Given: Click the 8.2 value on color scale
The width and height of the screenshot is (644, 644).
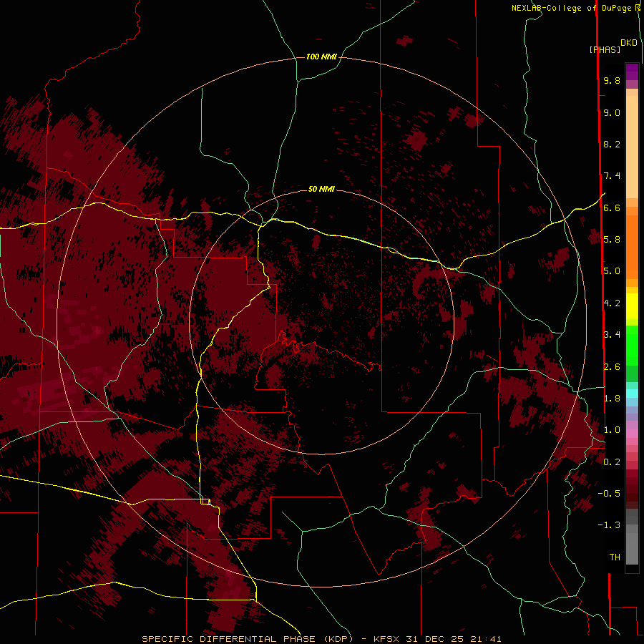Looking at the screenshot, I should 612,144.
